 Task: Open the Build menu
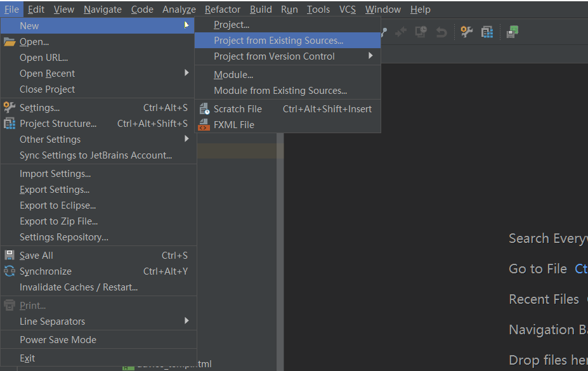pos(261,10)
